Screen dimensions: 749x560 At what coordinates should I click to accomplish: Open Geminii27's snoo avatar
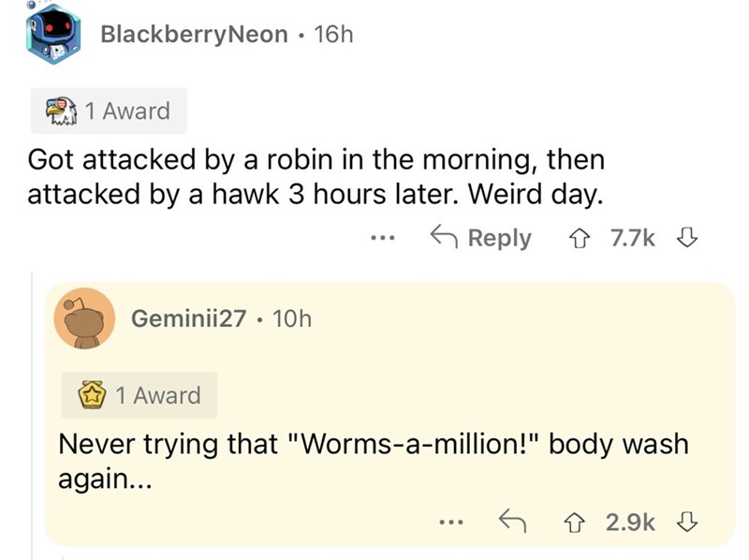85,320
